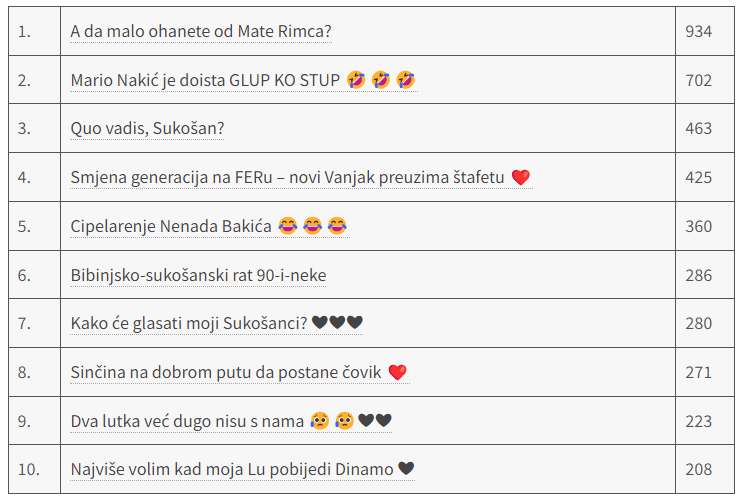The width and height of the screenshot is (739, 499).
Task: Open 'Mario Nakić je doista GLUP KO STUP' link
Action: tap(205, 80)
